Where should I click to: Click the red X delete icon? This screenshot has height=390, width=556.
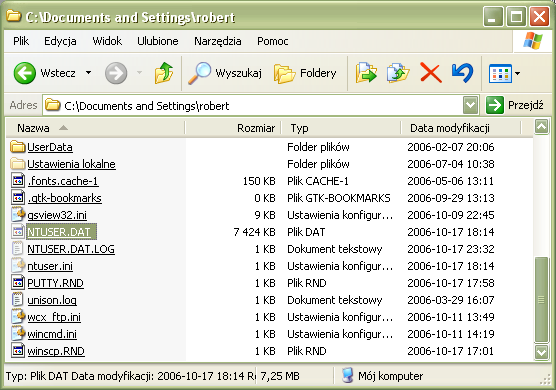[430, 73]
